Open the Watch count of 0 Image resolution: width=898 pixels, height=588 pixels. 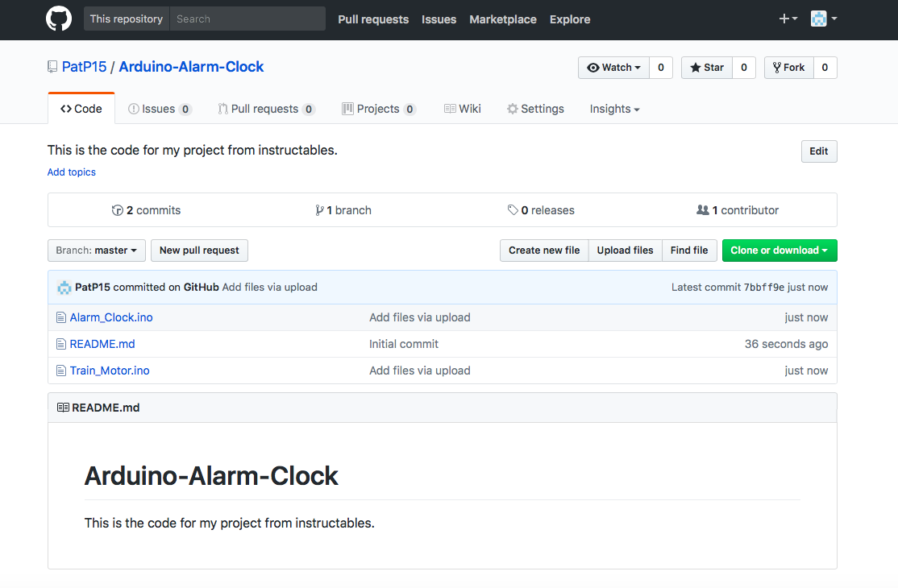click(x=661, y=68)
